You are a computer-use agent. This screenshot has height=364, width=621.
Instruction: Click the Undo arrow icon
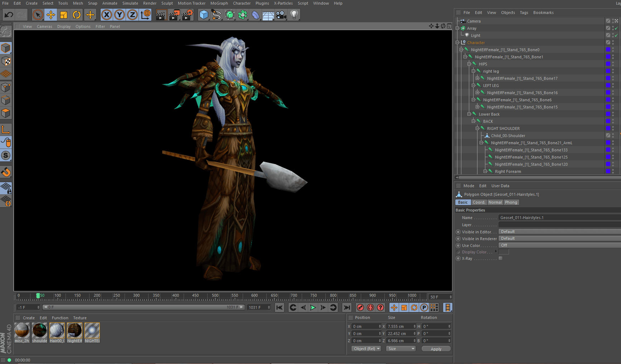coord(9,15)
